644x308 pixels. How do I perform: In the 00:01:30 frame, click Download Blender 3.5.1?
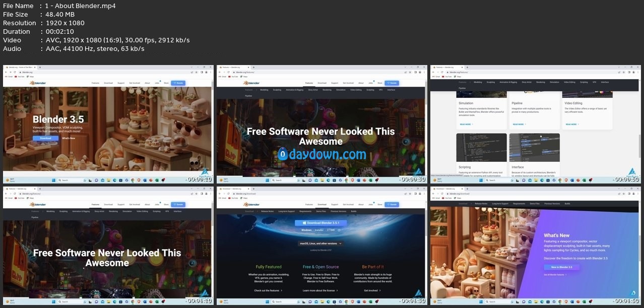point(321,222)
